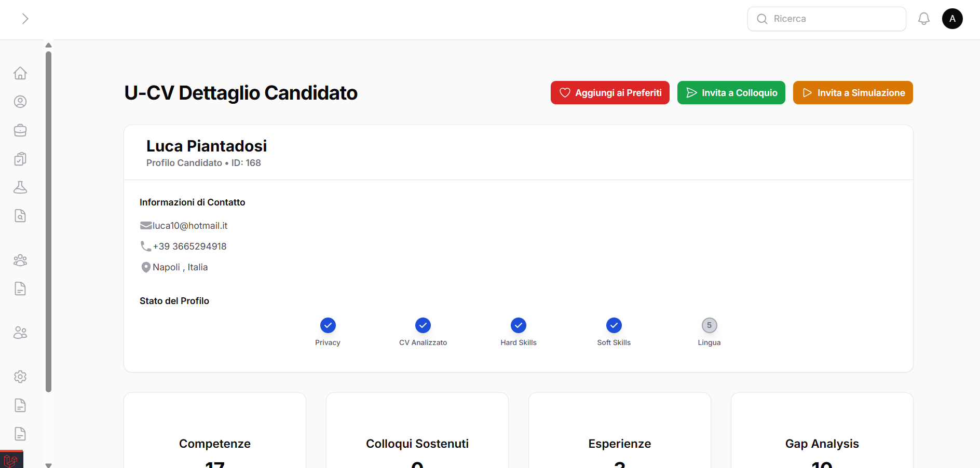The height and width of the screenshot is (468, 980).
Task: Open Settings via the gear icon
Action: point(20,377)
